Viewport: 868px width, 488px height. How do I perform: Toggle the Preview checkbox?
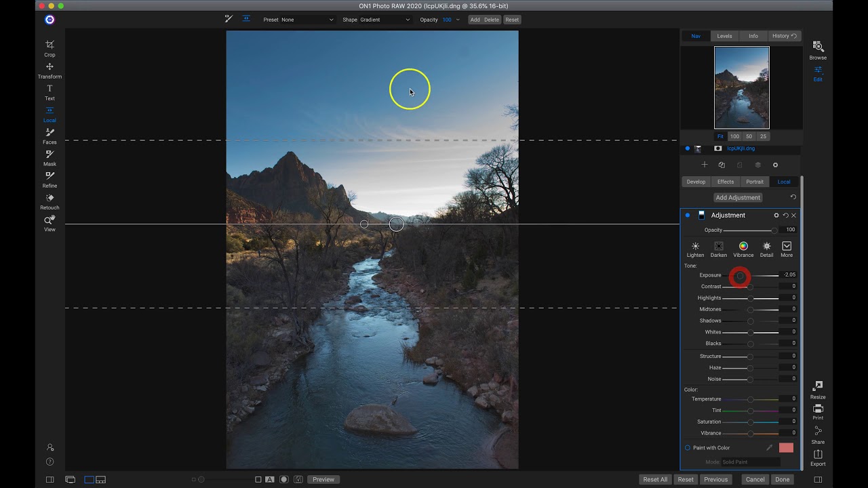[323, 479]
